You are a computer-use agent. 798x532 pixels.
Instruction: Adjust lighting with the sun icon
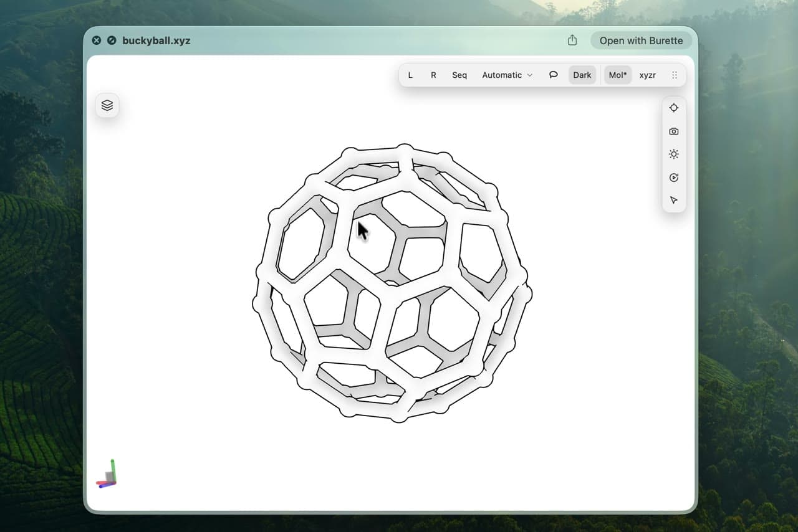click(x=674, y=154)
